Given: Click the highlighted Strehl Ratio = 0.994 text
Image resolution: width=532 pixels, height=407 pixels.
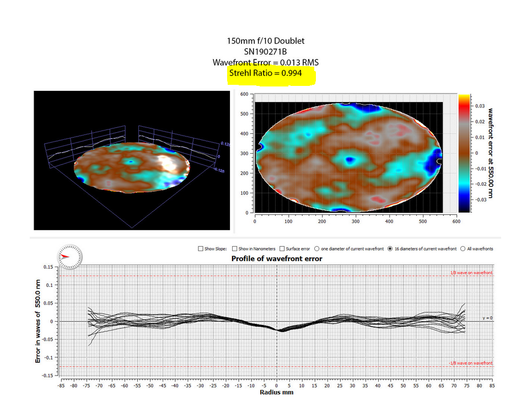Looking at the screenshot, I should coord(265,73).
